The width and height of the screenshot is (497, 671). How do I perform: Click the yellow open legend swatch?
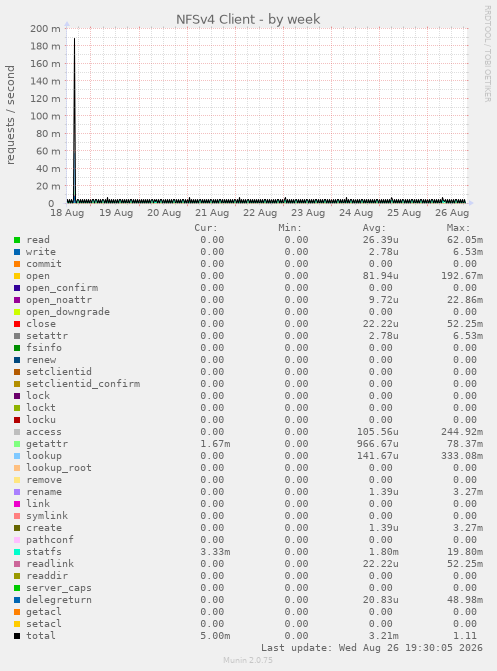click(17, 276)
